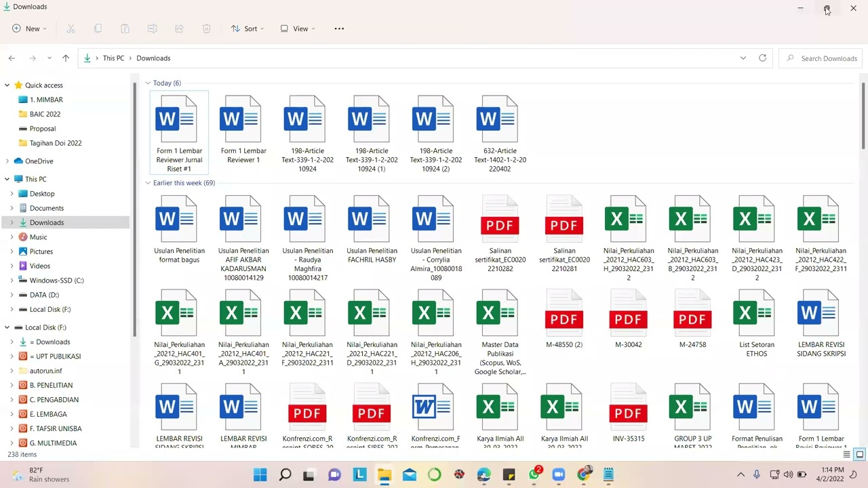The height and width of the screenshot is (488, 868).
Task: Open 1. MIMBAR in Quick access
Action: pyautogui.click(x=46, y=100)
